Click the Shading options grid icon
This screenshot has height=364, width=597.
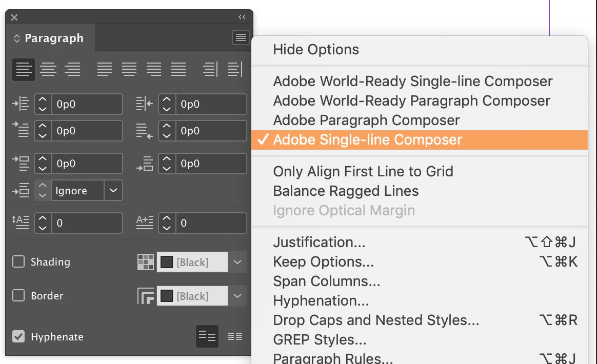click(x=146, y=262)
